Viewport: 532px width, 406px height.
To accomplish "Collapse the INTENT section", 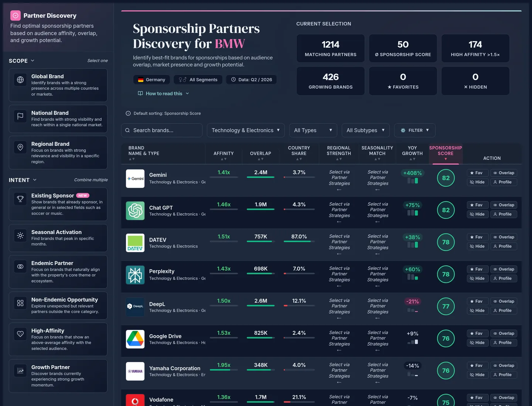I will tap(23, 180).
